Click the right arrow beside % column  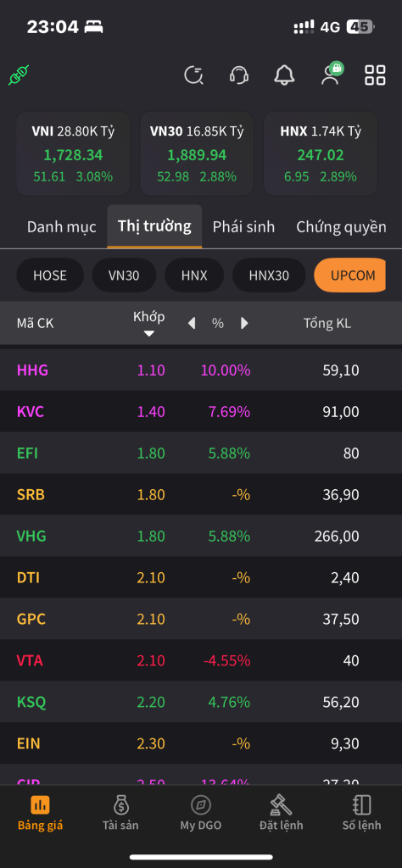244,323
